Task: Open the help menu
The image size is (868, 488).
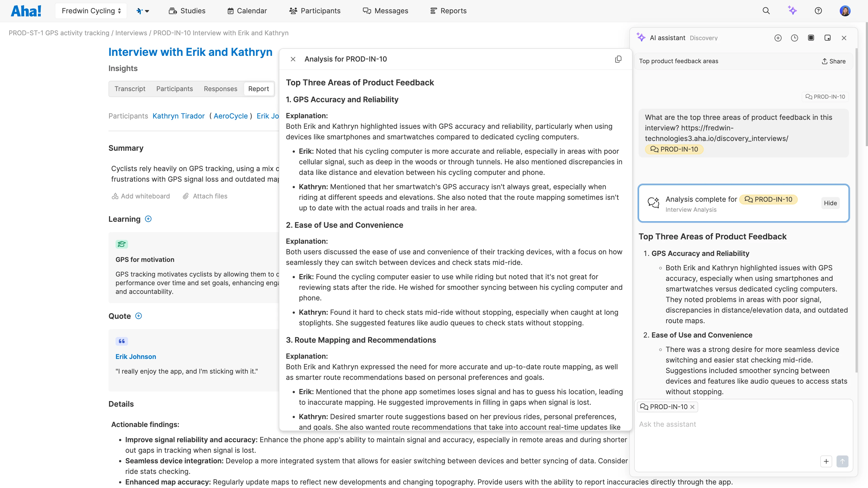Action: point(818,11)
